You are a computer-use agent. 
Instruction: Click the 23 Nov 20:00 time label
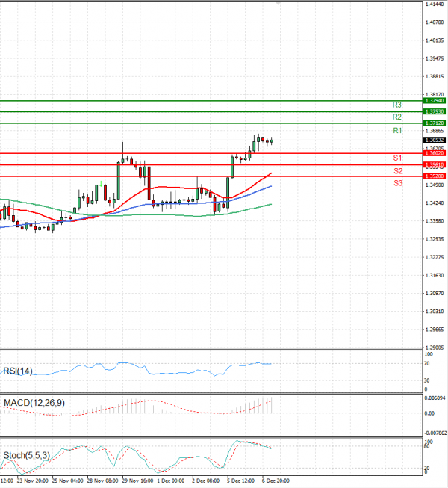pos(33,481)
